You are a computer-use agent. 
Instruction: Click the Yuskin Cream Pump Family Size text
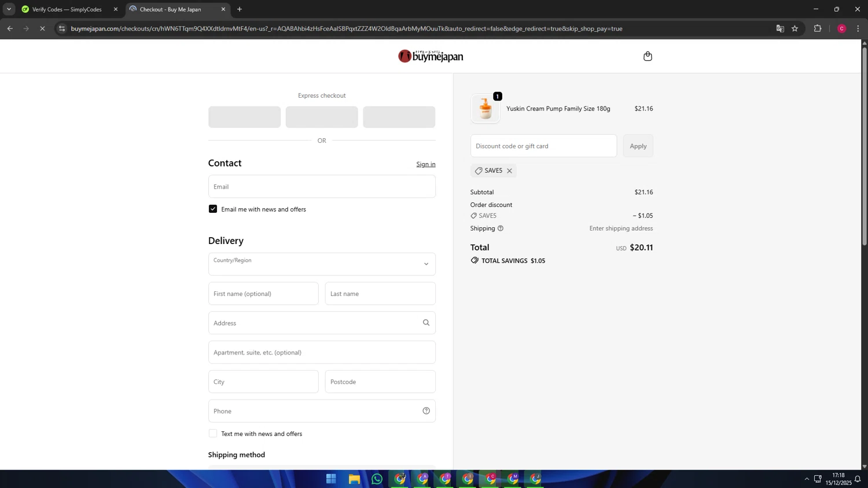[x=558, y=109]
